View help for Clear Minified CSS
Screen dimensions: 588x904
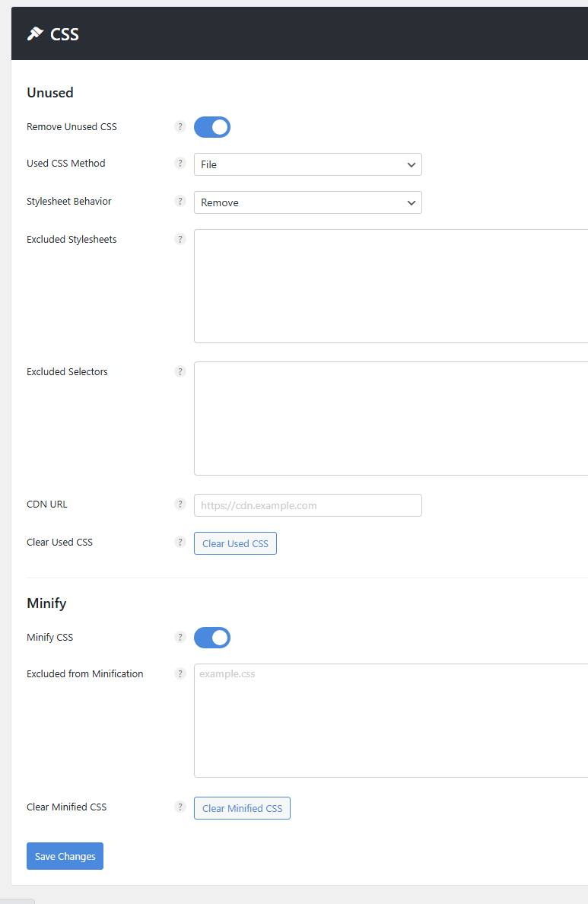point(180,807)
